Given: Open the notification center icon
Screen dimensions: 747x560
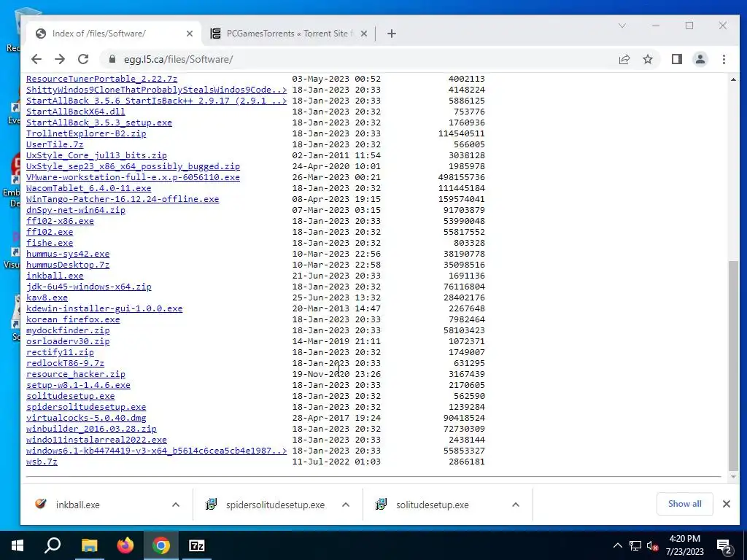Looking at the screenshot, I should (724, 545).
